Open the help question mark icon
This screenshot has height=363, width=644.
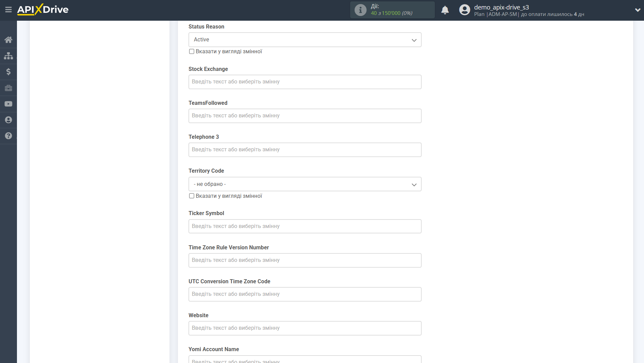click(8, 136)
